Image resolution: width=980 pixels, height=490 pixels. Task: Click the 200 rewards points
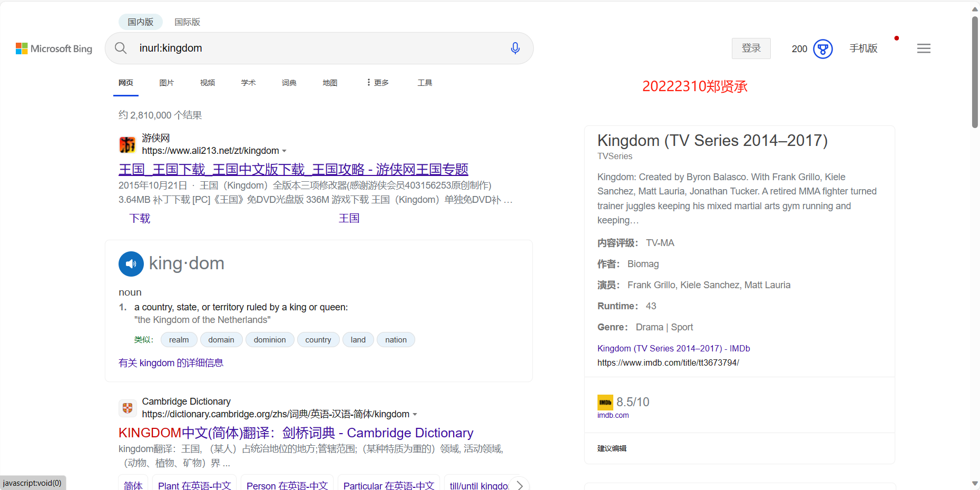click(799, 49)
